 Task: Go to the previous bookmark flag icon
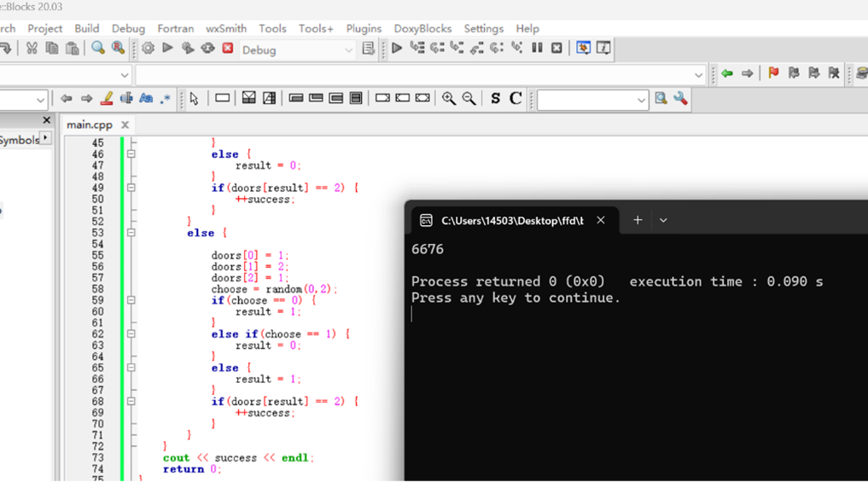point(793,73)
